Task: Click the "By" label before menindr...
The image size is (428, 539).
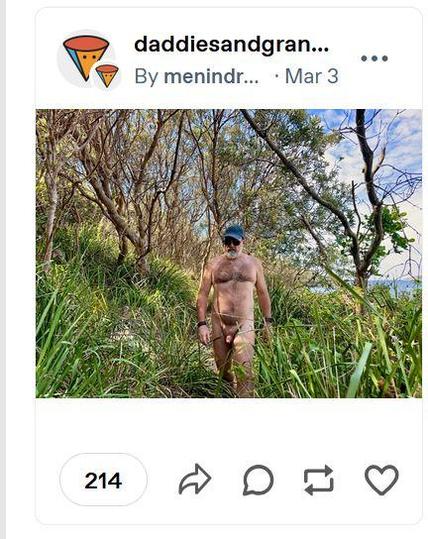Action: pos(146,77)
